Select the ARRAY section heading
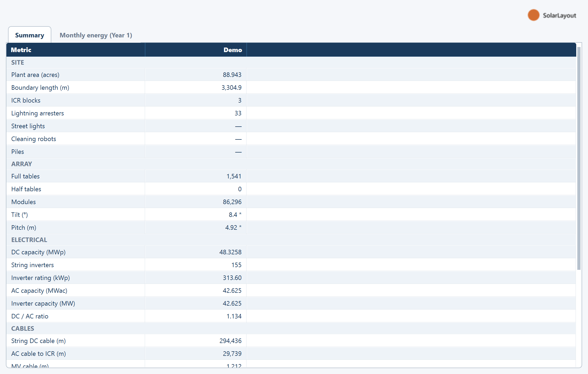Image resolution: width=588 pixels, height=374 pixels. pyautogui.click(x=22, y=164)
